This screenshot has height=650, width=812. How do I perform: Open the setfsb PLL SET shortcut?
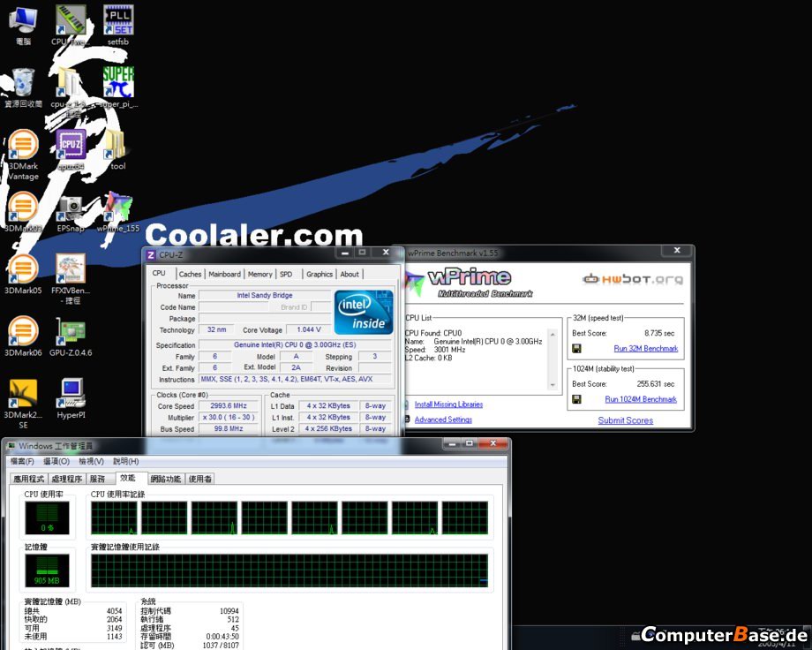(x=118, y=20)
